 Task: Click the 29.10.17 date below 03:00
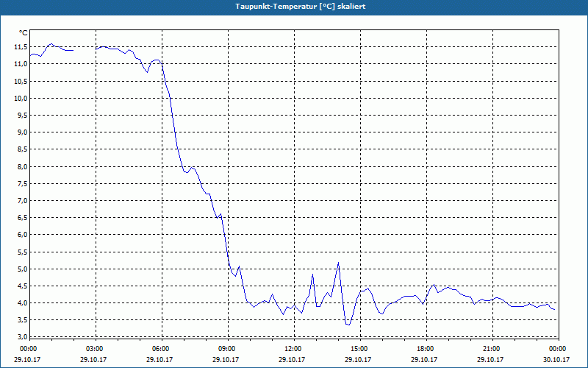(x=93, y=359)
